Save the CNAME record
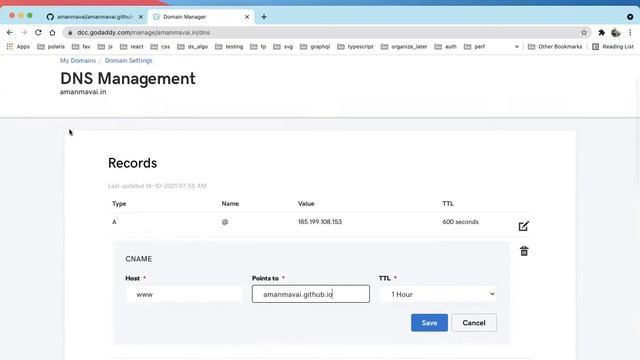This screenshot has width=640, height=360. [x=429, y=322]
